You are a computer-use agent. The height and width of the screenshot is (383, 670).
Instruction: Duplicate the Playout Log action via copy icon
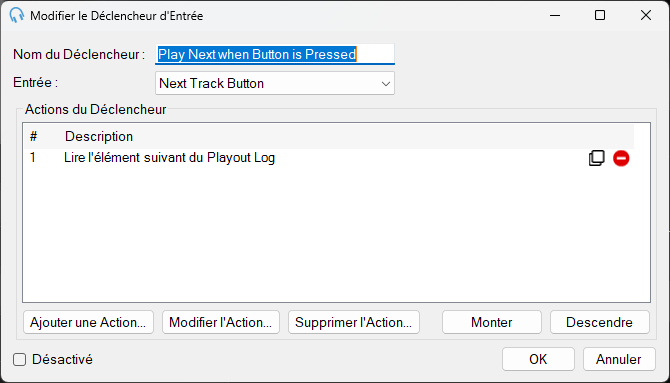(597, 158)
